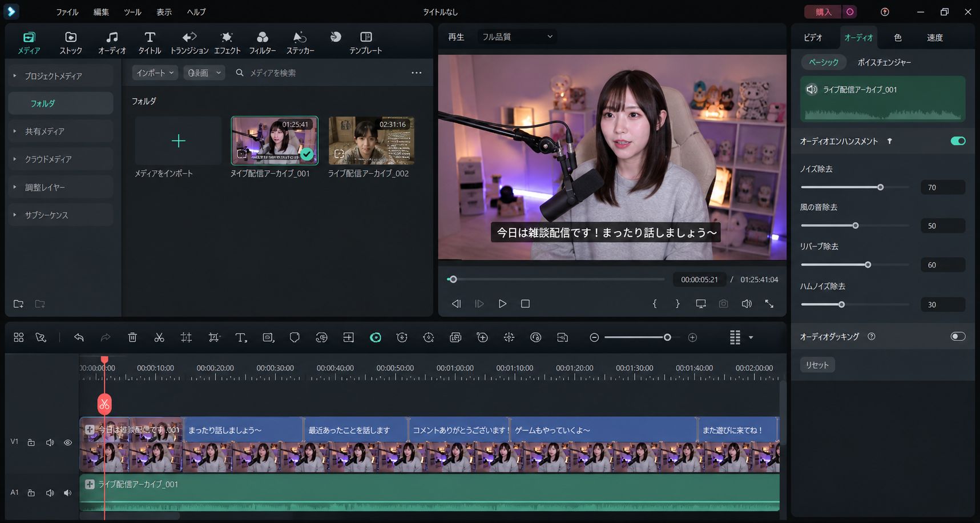
Task: Click the undo arrow in timeline toolbar
Action: pos(79,337)
